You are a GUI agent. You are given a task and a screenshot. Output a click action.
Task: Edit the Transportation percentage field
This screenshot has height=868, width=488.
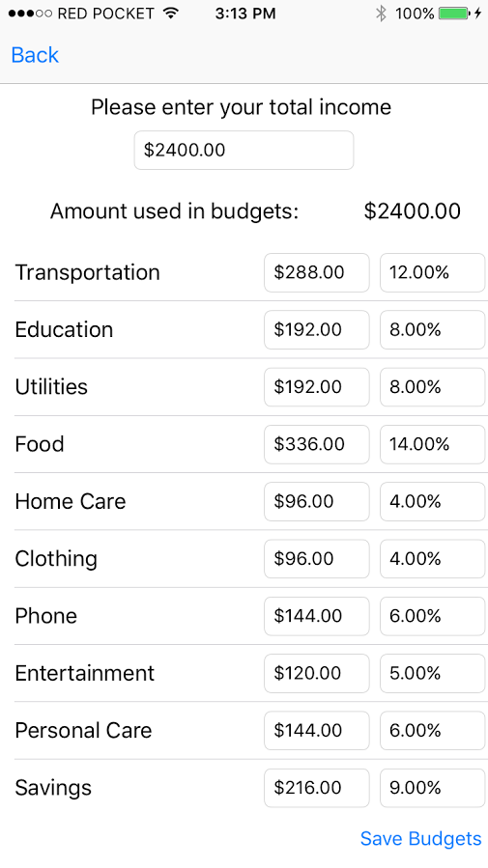tap(432, 272)
